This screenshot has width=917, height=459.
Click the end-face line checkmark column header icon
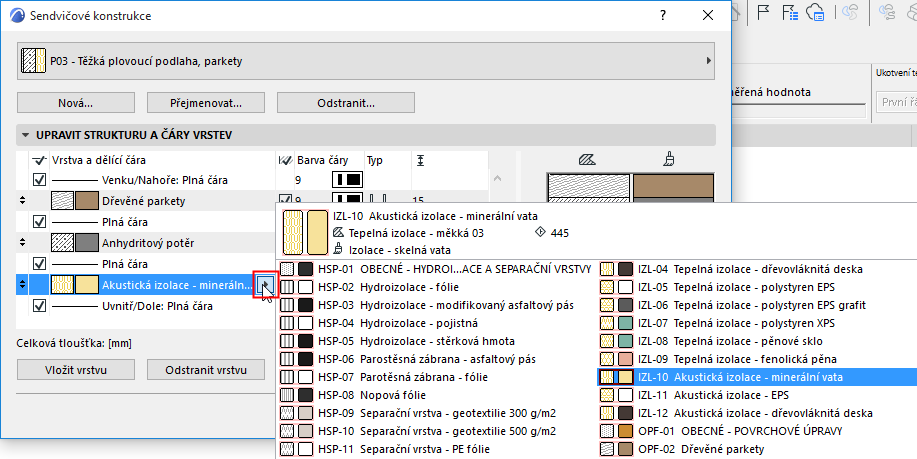click(x=285, y=160)
